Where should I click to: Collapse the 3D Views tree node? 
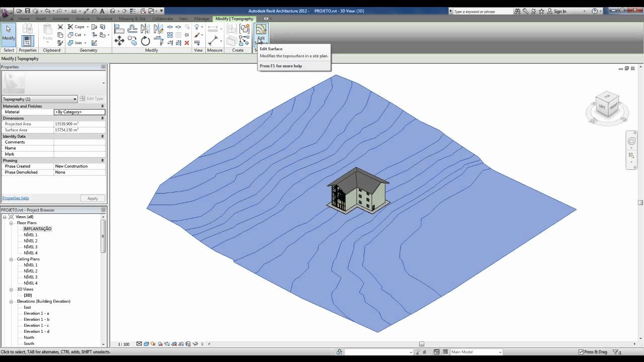[x=11, y=289]
